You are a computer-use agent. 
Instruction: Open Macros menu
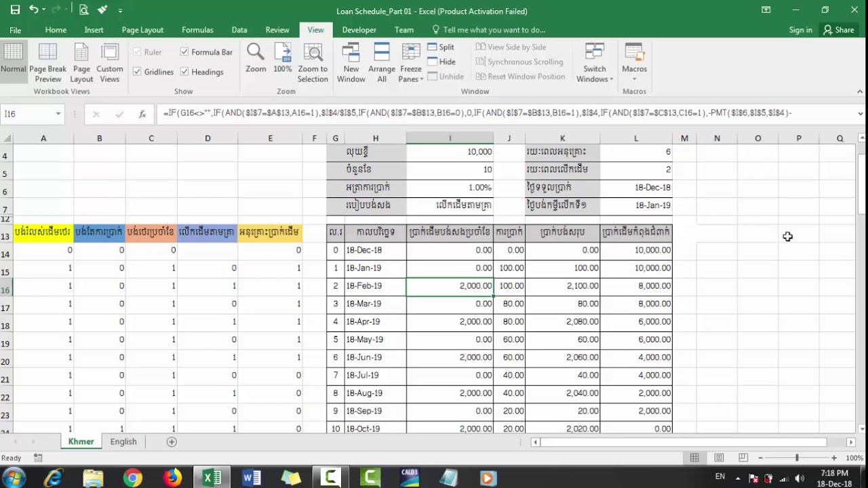(x=634, y=62)
